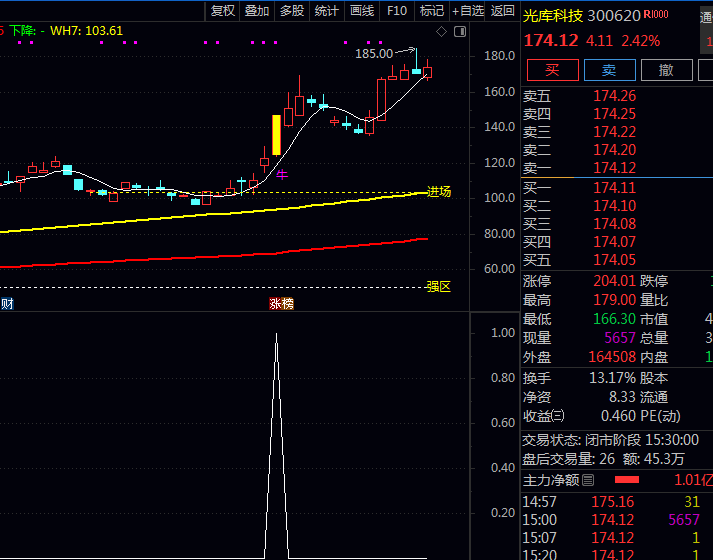
Task: Click the WH7: 103.61 indicator label
Action: [86, 31]
